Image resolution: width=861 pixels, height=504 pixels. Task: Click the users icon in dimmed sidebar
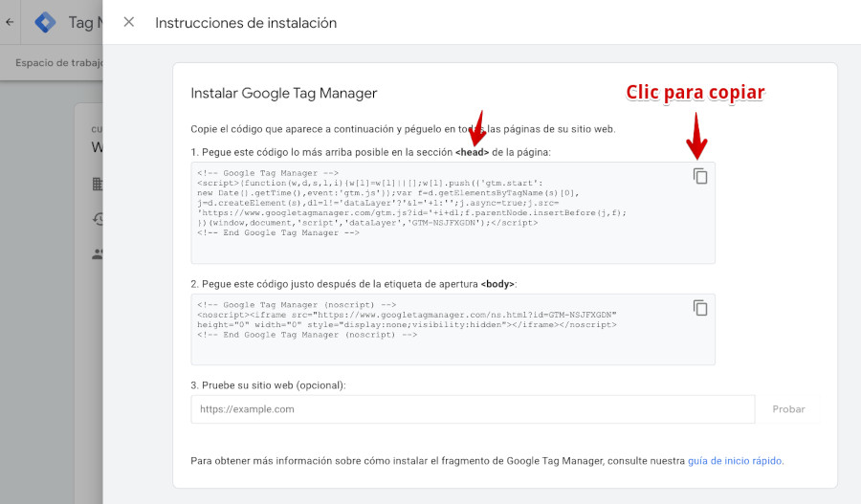coord(98,254)
